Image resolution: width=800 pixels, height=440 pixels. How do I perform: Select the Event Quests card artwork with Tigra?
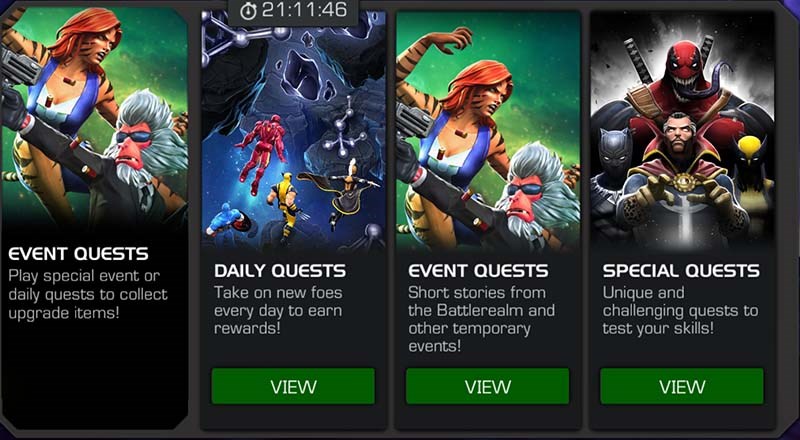coord(488,131)
